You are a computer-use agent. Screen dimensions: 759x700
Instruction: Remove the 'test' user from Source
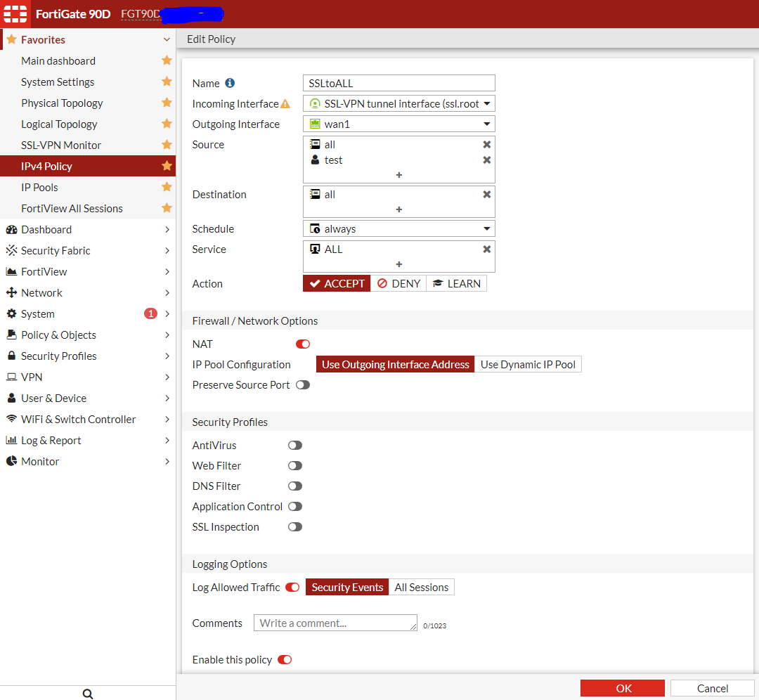487,160
